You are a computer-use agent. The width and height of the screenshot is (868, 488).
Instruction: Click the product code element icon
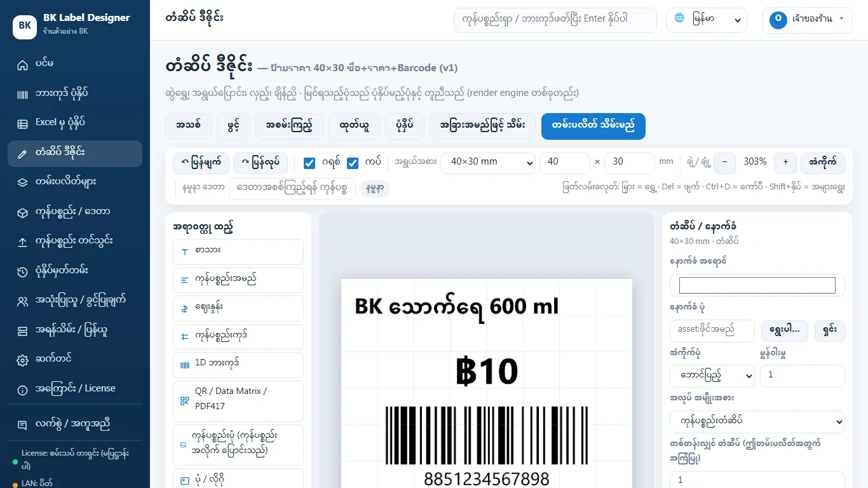pos(185,337)
